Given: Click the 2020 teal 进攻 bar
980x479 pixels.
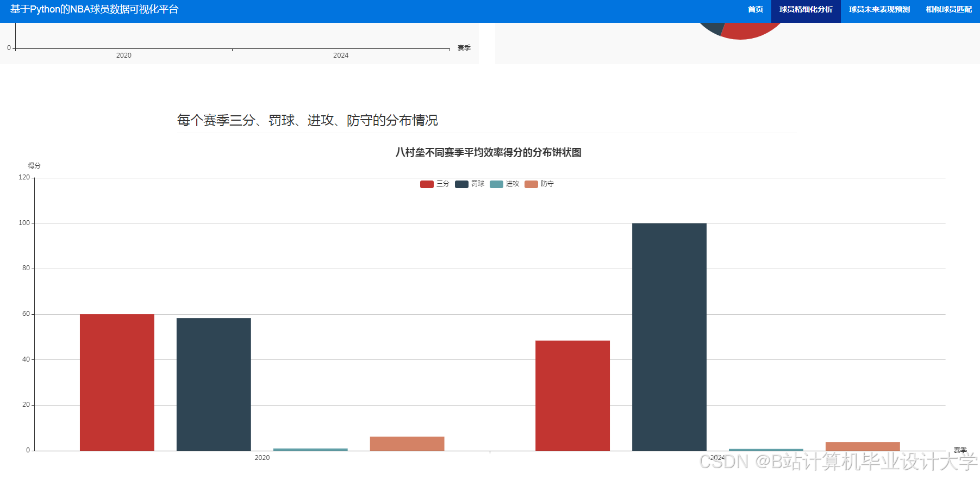Looking at the screenshot, I should [310, 450].
